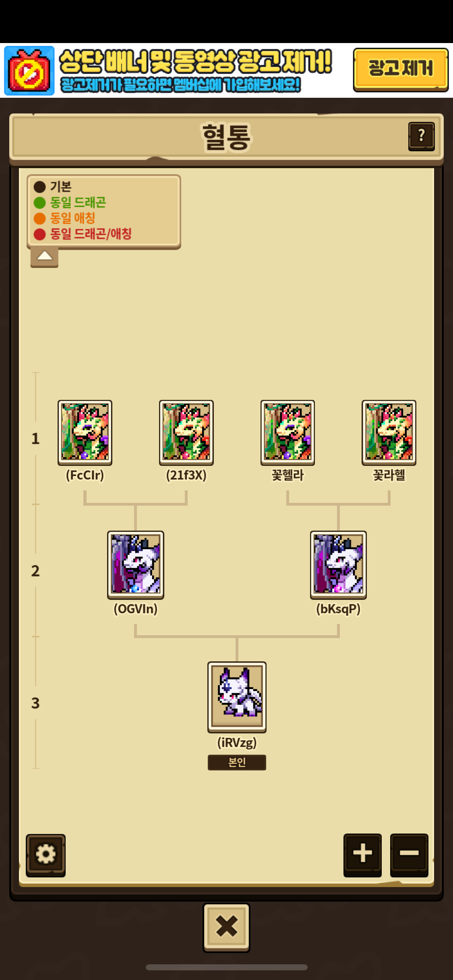Tap the 광고제거 yellow button
The height and width of the screenshot is (980, 453).
click(x=401, y=70)
